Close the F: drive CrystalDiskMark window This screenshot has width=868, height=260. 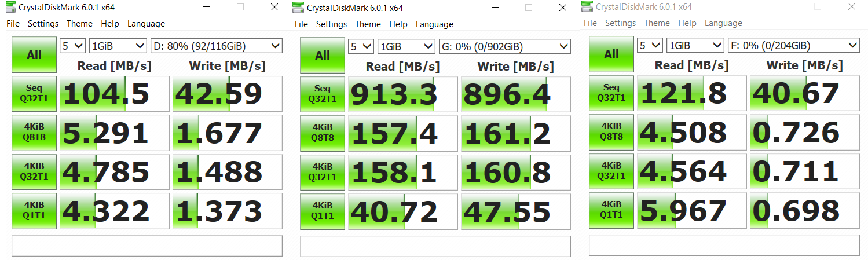[852, 7]
